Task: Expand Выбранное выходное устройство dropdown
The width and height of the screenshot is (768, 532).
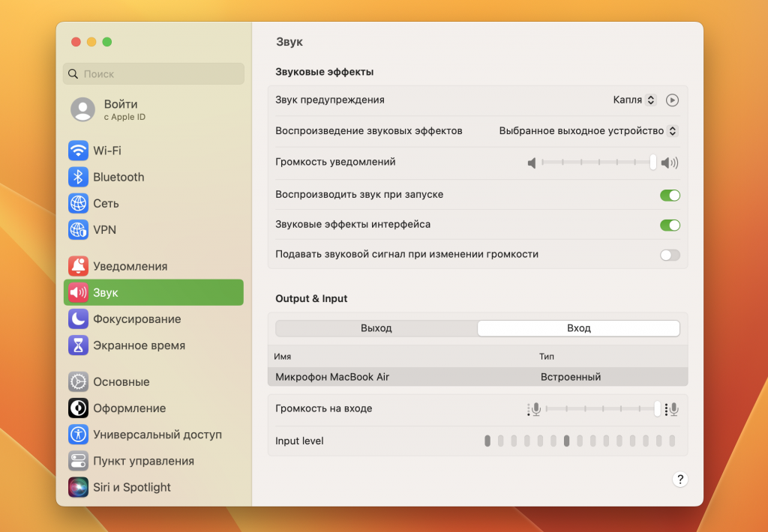Action: coord(589,130)
